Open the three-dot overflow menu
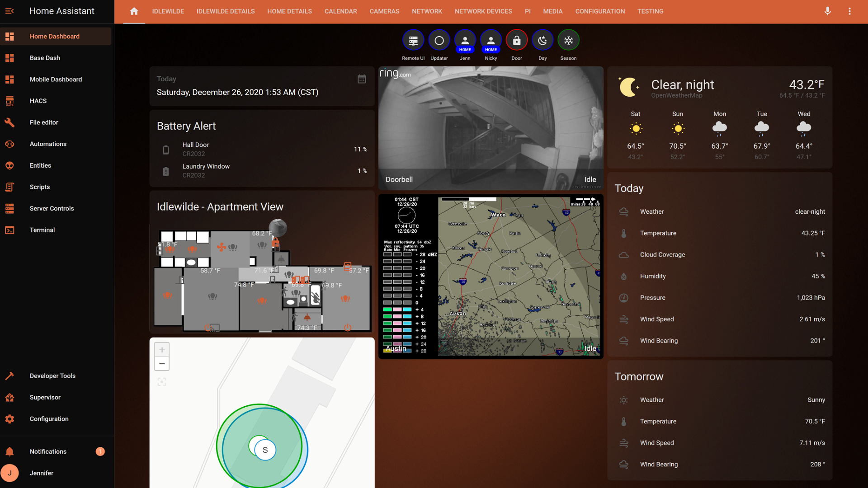Image resolution: width=868 pixels, height=488 pixels. point(849,11)
